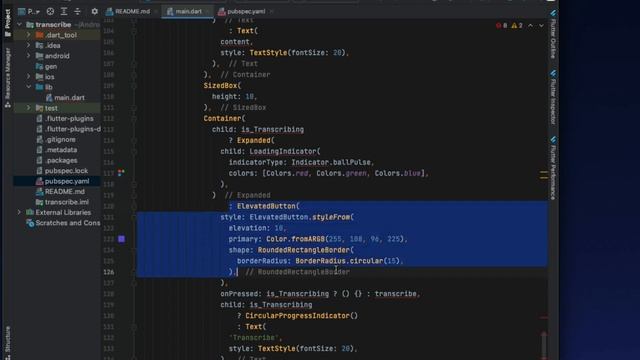
Task: Select .packages file
Action: pos(61,160)
